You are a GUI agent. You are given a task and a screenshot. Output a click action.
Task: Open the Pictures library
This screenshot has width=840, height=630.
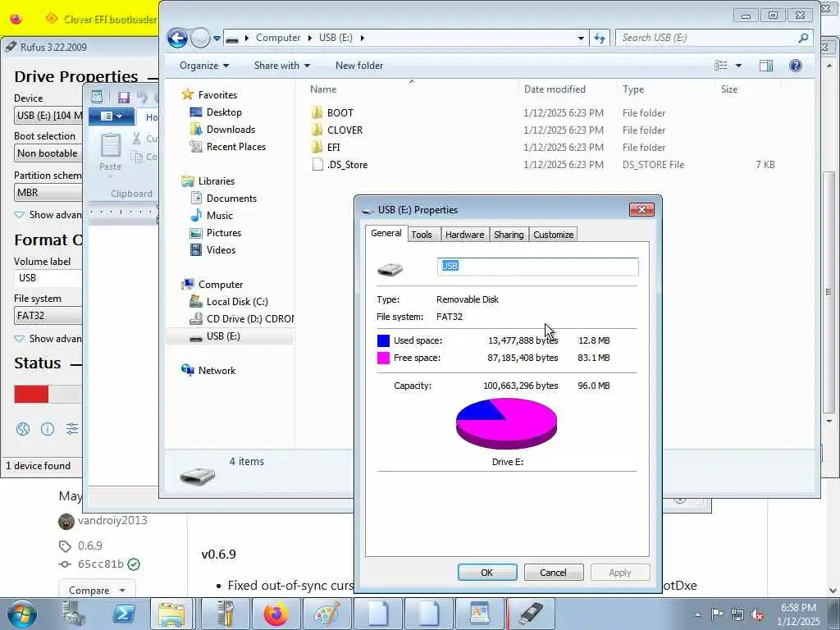pos(223,232)
